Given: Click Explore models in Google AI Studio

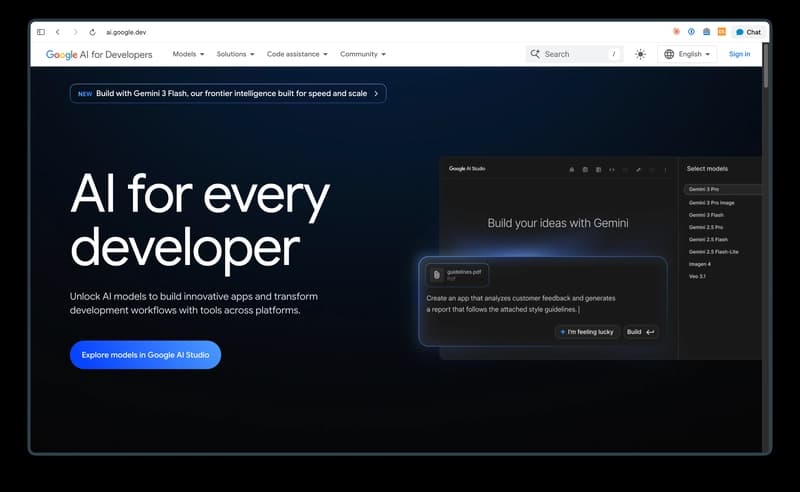Looking at the screenshot, I should coord(145,355).
